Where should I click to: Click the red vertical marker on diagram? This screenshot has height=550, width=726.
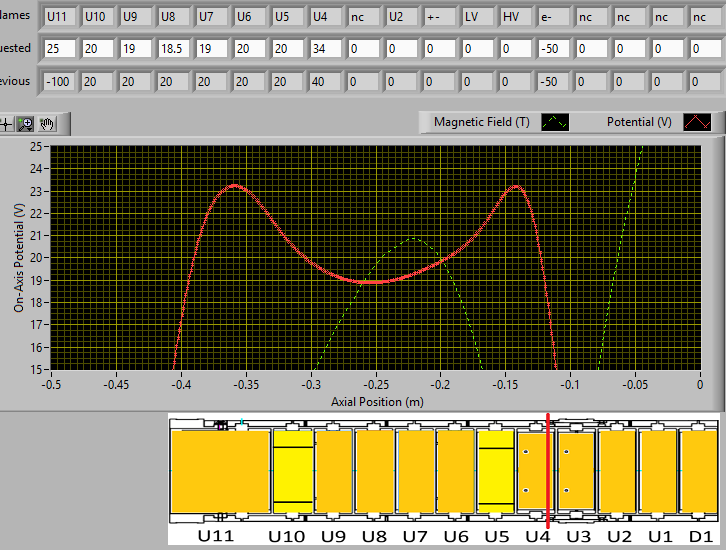point(548,470)
